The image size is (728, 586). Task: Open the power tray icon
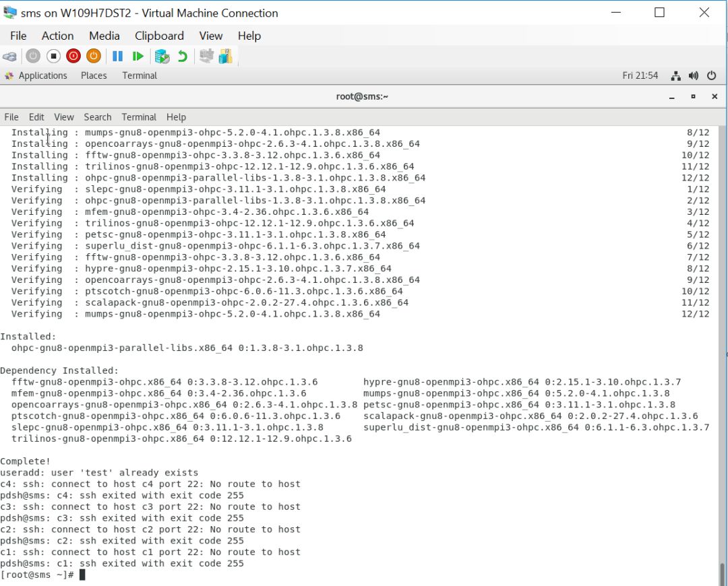click(711, 75)
